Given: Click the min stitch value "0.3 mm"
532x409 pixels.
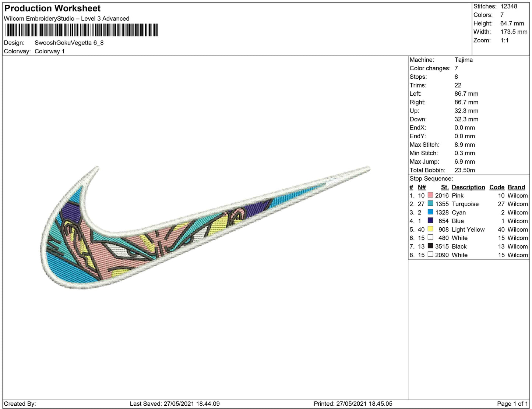Looking at the screenshot, I should click(x=465, y=153).
